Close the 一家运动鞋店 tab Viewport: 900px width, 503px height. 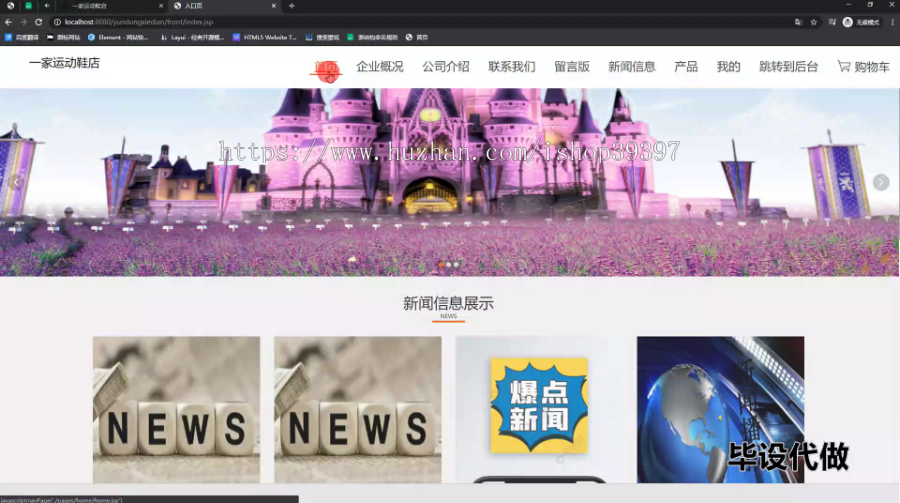[x=161, y=6]
